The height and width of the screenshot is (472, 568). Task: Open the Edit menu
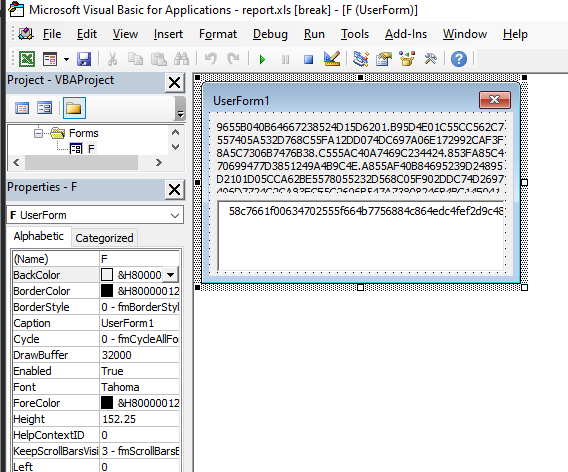coord(87,34)
